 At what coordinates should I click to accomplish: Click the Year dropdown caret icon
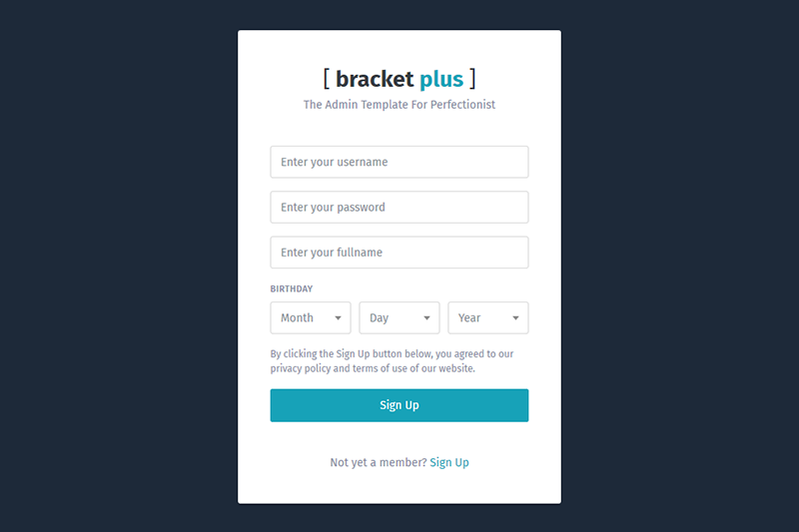click(x=515, y=318)
